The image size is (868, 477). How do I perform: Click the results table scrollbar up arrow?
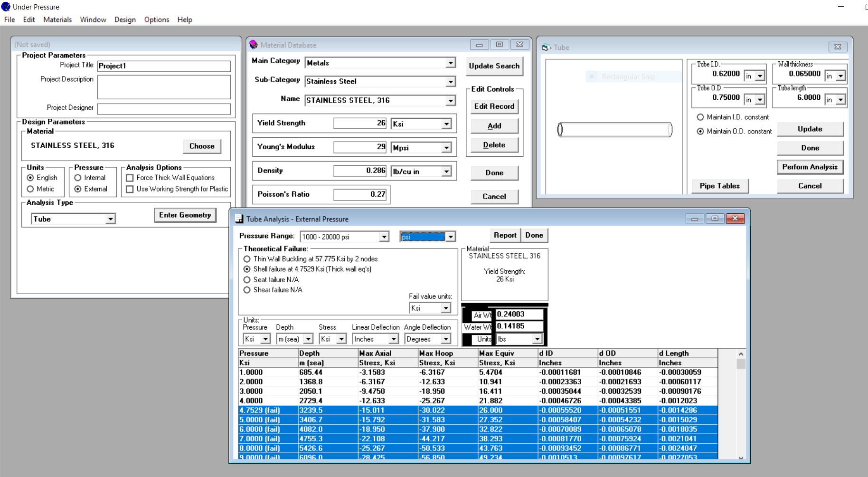click(x=741, y=354)
